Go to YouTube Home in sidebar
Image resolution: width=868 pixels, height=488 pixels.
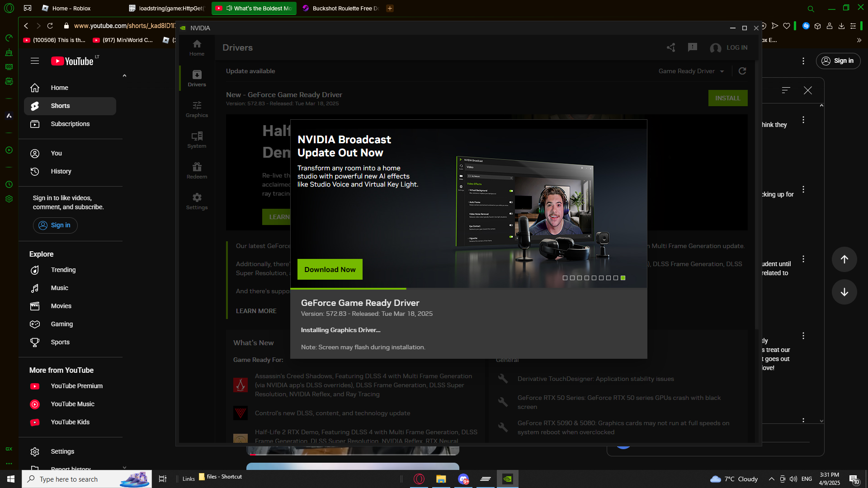(x=70, y=88)
